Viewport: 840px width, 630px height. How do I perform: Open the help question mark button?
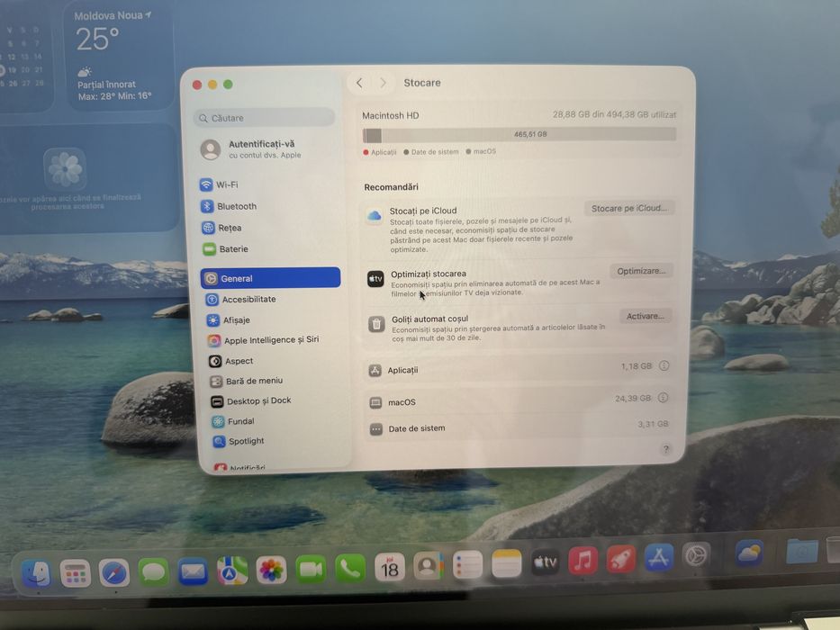click(665, 449)
